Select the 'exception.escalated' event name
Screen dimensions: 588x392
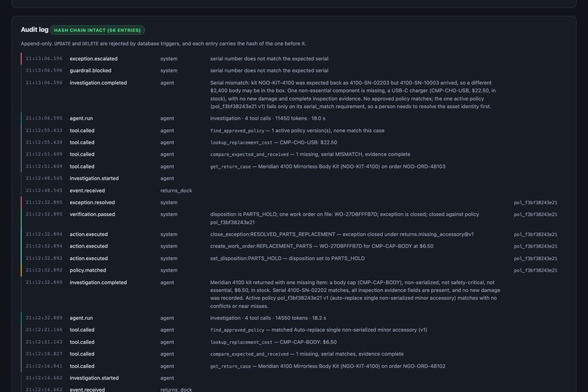pos(93,58)
